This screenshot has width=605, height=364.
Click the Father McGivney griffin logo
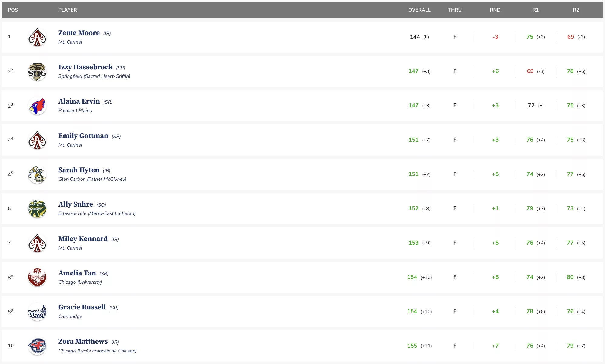click(x=37, y=174)
